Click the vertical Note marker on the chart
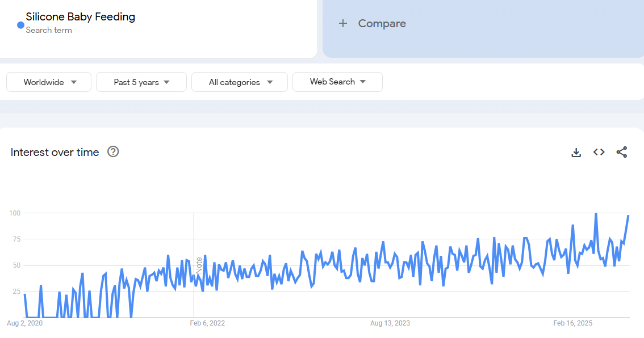The image size is (644, 338). click(199, 265)
